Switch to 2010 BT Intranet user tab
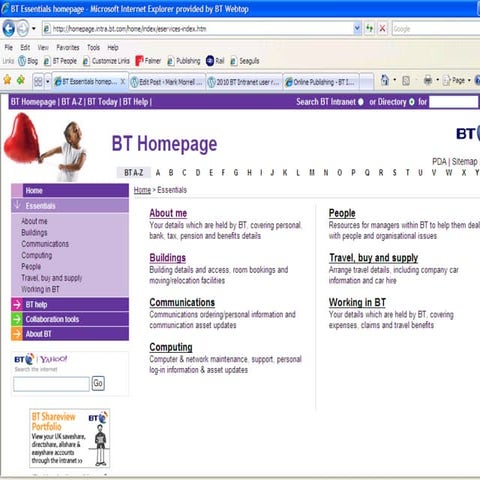 coord(244,82)
